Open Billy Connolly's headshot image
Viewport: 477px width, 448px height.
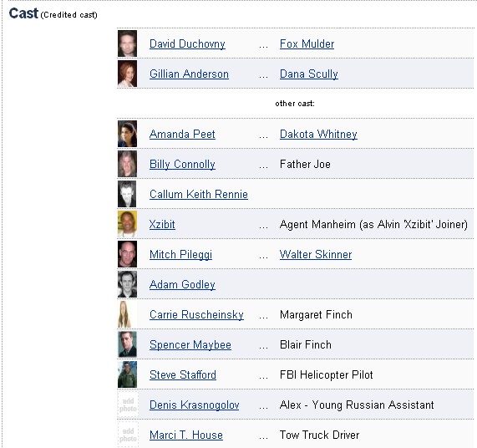127,164
